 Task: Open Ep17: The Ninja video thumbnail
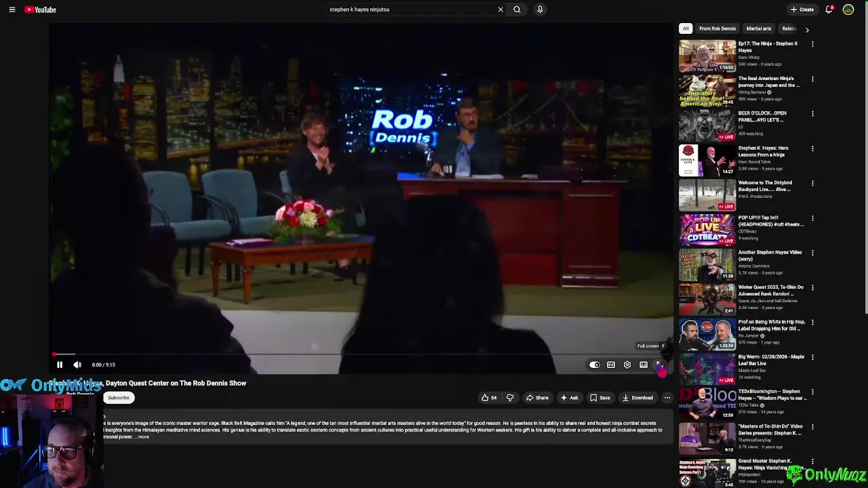(707, 56)
